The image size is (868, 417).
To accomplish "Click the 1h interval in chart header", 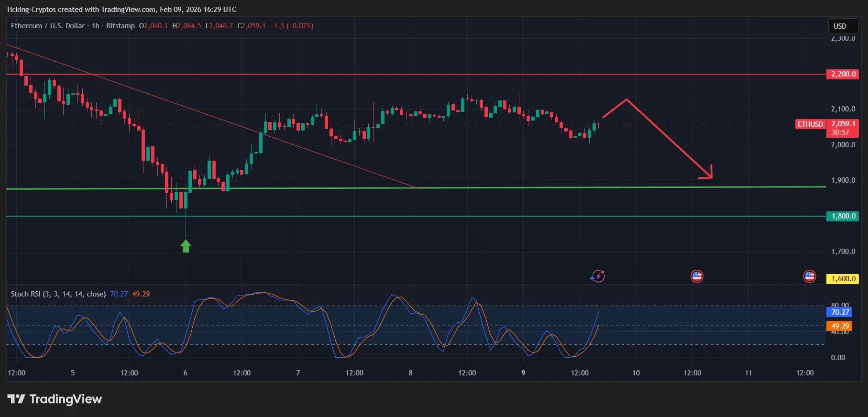I will pyautogui.click(x=96, y=26).
